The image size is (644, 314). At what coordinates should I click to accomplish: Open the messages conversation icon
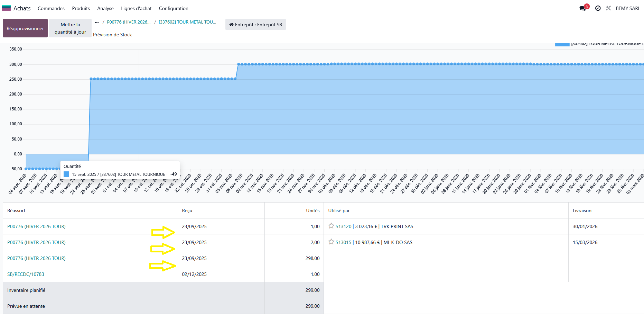[x=583, y=8]
